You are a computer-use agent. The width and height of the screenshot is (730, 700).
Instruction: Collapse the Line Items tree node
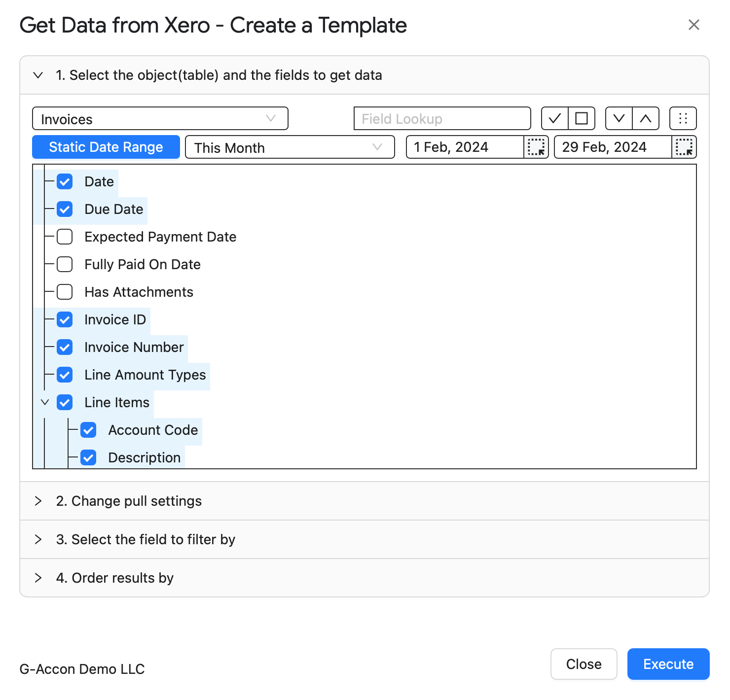tap(45, 402)
